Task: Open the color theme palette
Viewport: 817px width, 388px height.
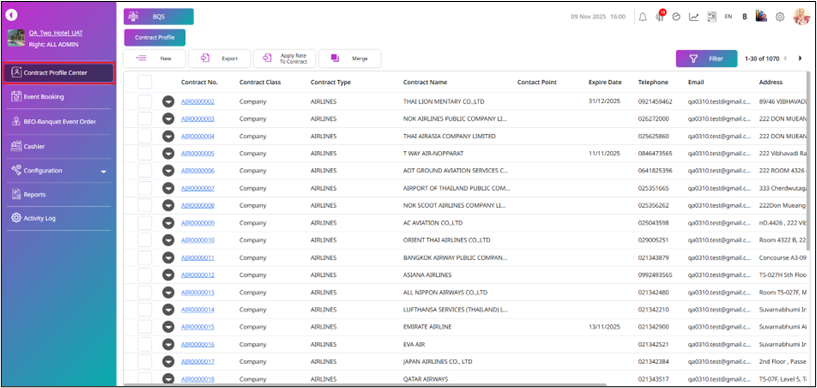Action: pos(761,17)
